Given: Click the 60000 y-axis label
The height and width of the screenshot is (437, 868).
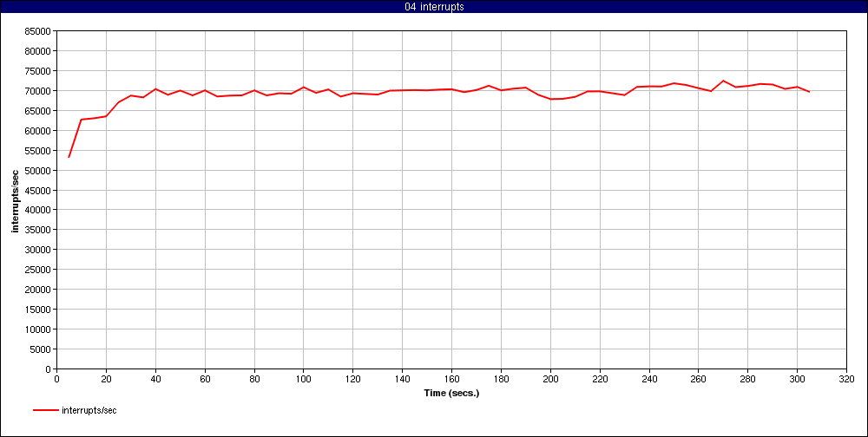Looking at the screenshot, I should 38,131.
